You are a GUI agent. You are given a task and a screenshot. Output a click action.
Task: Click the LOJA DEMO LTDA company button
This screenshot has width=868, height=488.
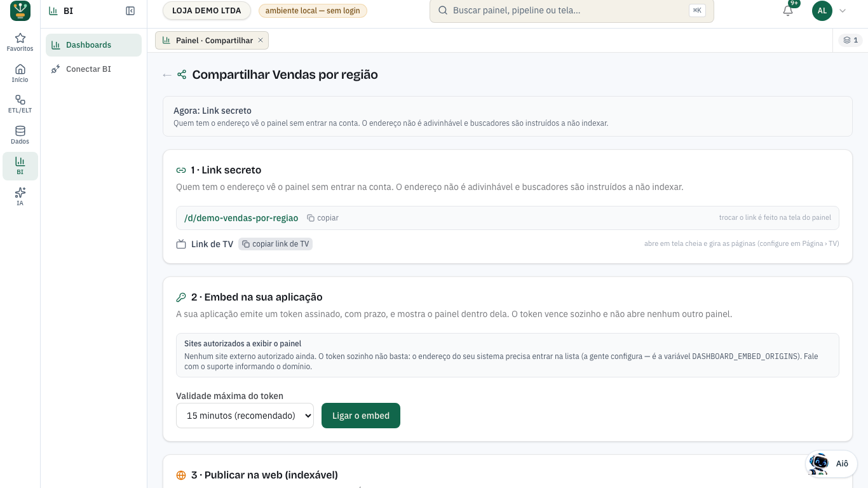[x=207, y=11]
